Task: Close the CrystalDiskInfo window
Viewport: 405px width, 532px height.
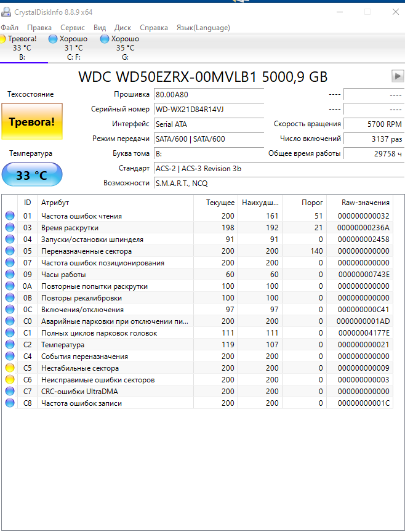Action: [x=396, y=12]
